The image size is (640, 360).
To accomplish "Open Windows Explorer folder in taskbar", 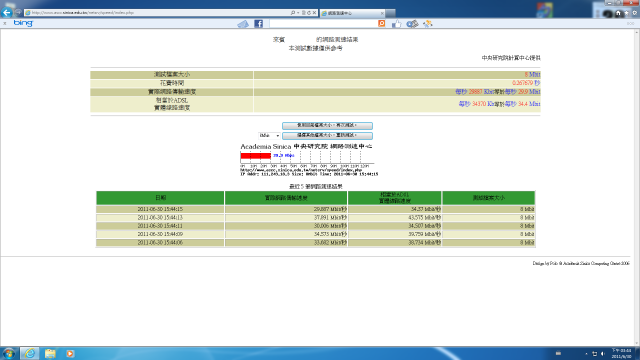I will [x=50, y=353].
